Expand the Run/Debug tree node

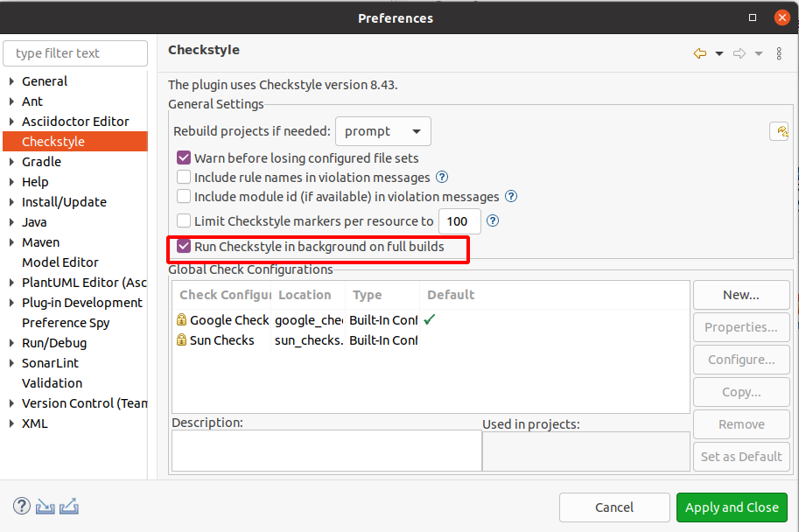(11, 343)
